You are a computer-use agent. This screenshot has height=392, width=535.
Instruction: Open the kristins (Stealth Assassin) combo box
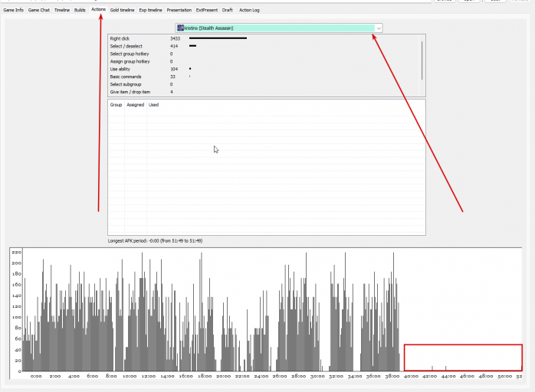[x=279, y=28]
